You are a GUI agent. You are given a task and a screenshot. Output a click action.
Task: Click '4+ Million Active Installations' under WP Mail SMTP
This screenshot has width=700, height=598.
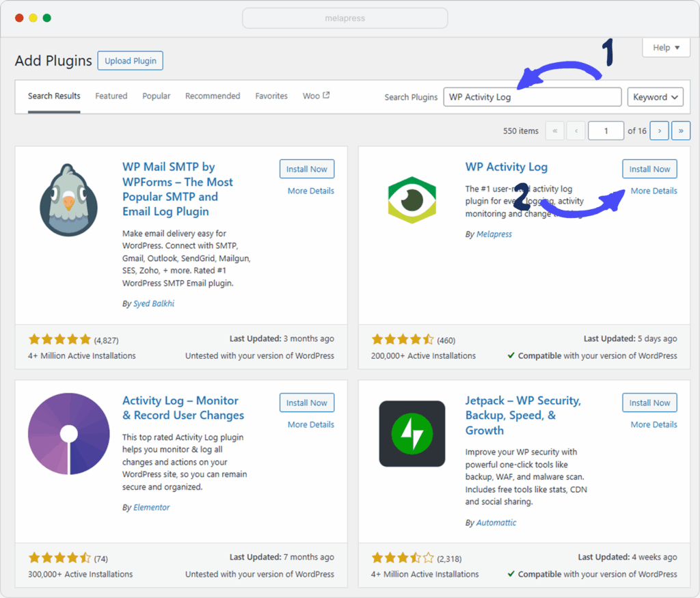[x=82, y=355]
